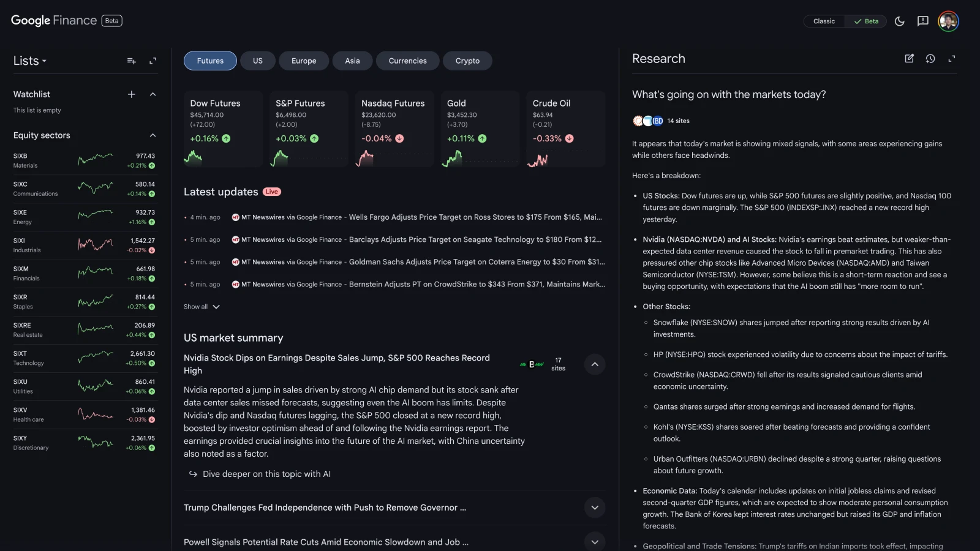Viewport: 980px width, 551px height.
Task: Select the US tab
Action: [x=258, y=61]
